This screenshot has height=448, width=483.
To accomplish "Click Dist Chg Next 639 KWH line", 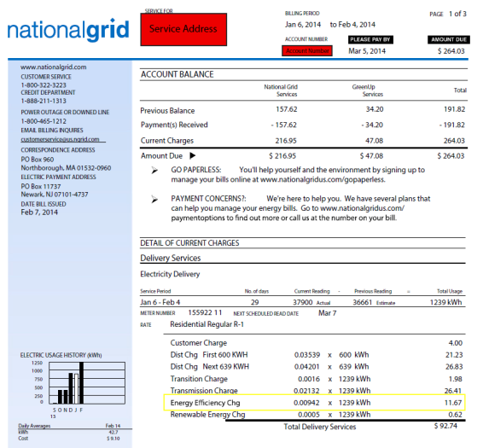I will [x=317, y=367].
